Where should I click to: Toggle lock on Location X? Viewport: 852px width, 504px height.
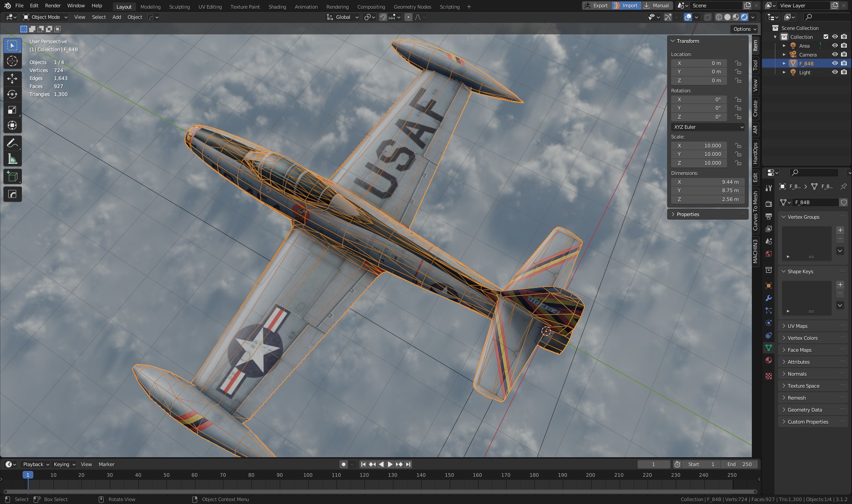[738, 63]
